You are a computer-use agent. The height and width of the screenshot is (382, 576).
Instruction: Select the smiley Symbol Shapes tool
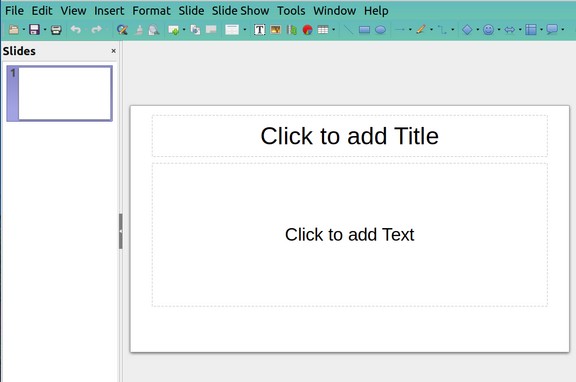(x=488, y=30)
